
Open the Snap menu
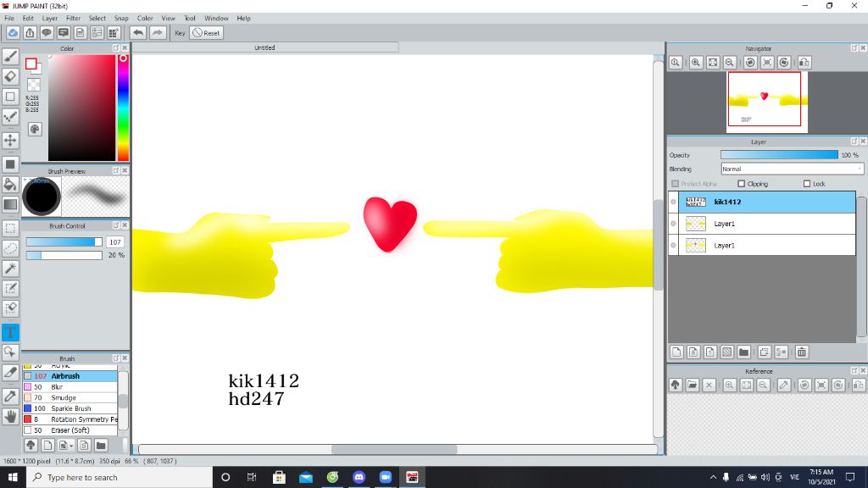point(121,19)
